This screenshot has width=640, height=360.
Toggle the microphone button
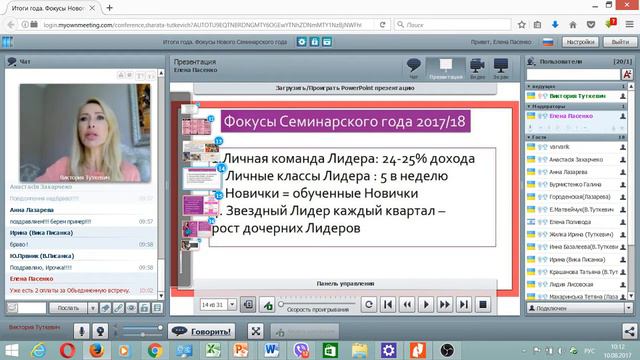click(x=82, y=331)
